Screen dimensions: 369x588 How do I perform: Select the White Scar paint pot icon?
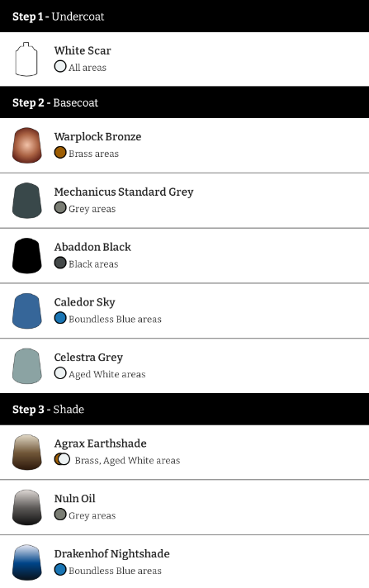(26, 59)
